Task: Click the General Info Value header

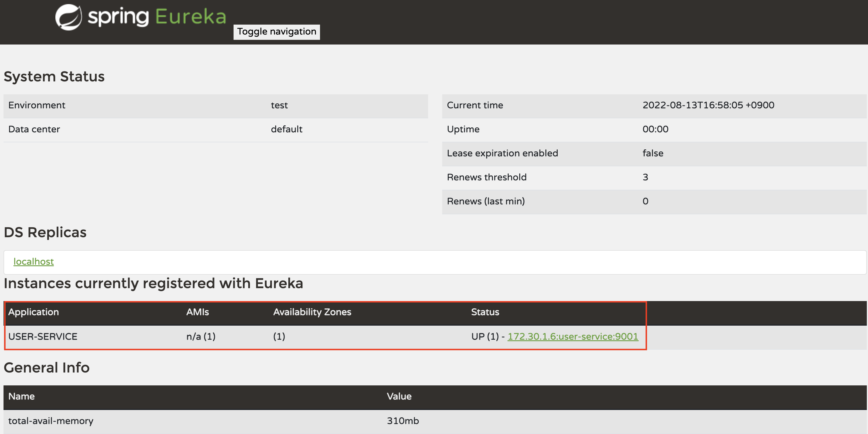Action: click(399, 396)
